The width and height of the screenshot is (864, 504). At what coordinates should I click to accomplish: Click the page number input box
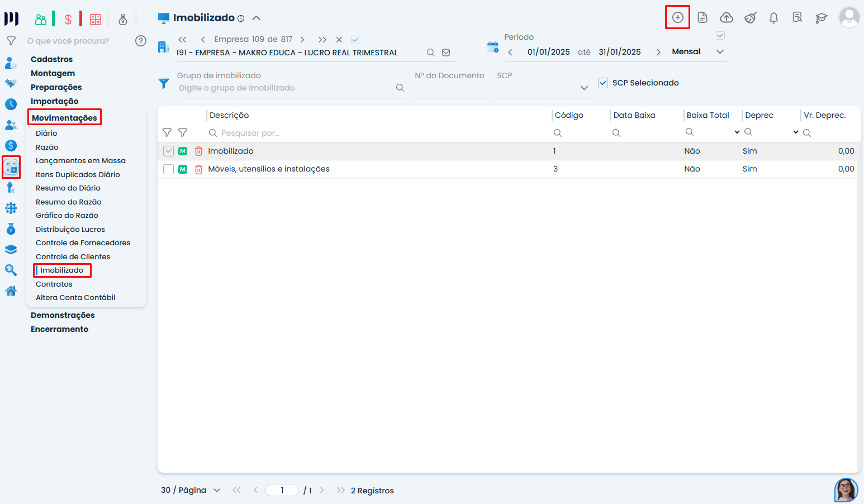[282, 490]
